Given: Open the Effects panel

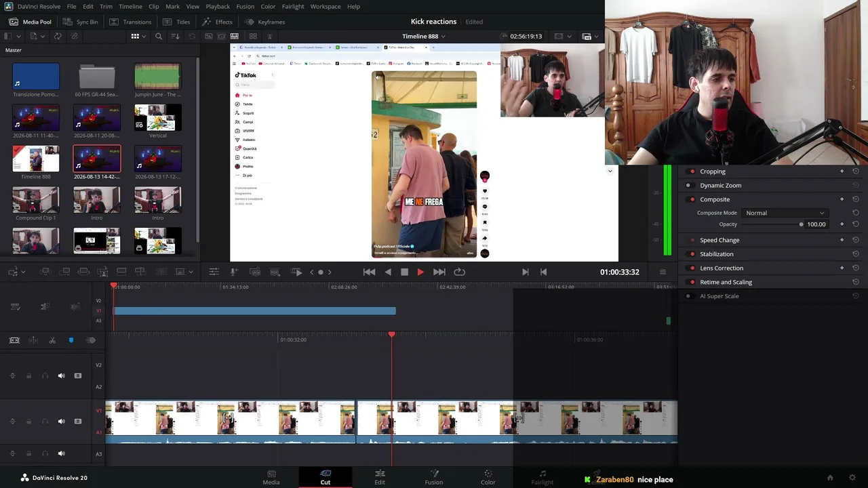Looking at the screenshot, I should tap(217, 22).
